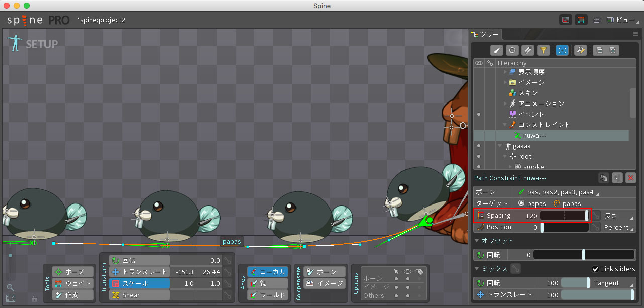Select the 作成 create tool button
The width and height of the screenshot is (644, 308).
pyautogui.click(x=73, y=295)
